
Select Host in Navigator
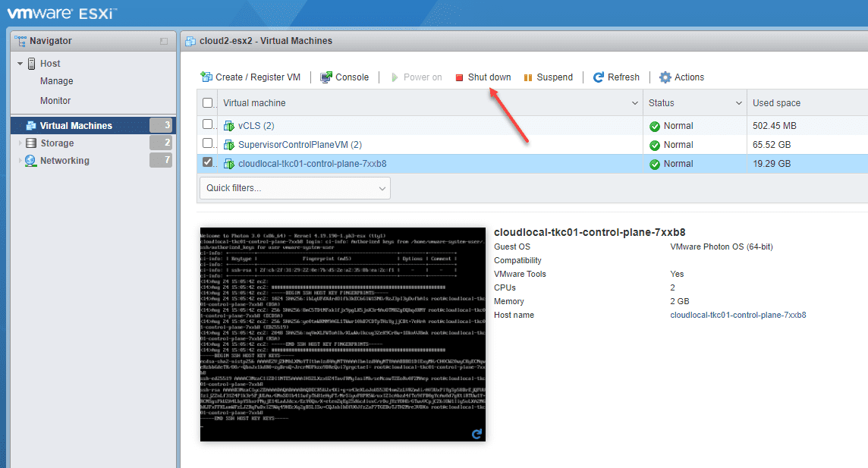[50, 64]
